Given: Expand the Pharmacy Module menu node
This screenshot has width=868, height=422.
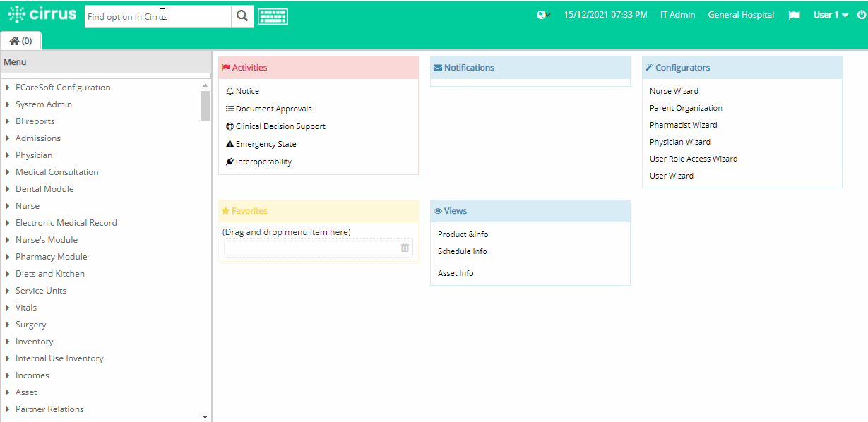Looking at the screenshot, I should pos(52,257).
